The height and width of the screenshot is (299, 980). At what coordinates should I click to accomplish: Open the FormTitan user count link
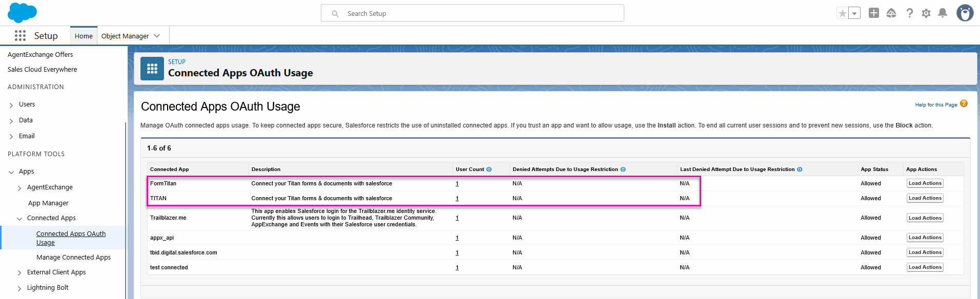coord(457,183)
